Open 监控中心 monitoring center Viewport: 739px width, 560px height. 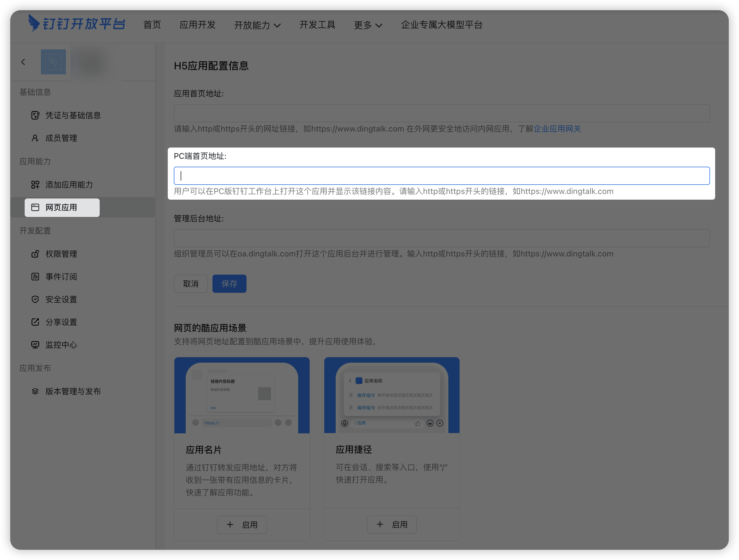point(61,345)
